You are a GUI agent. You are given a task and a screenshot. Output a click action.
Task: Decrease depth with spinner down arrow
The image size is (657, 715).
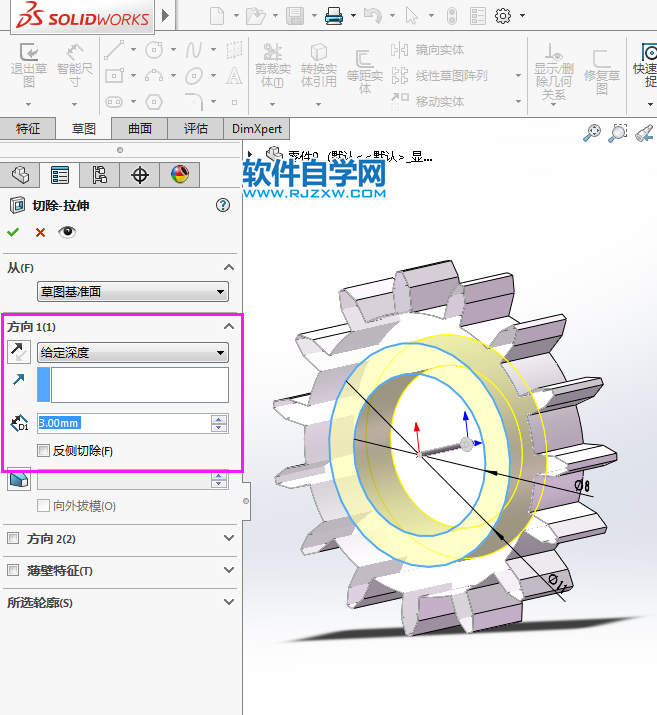(219, 428)
